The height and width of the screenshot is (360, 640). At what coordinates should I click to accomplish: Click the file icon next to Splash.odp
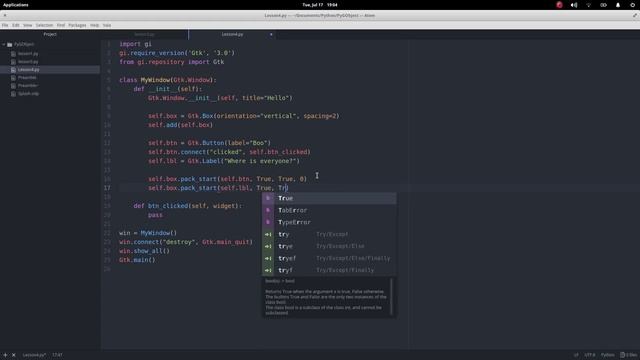click(x=13, y=93)
